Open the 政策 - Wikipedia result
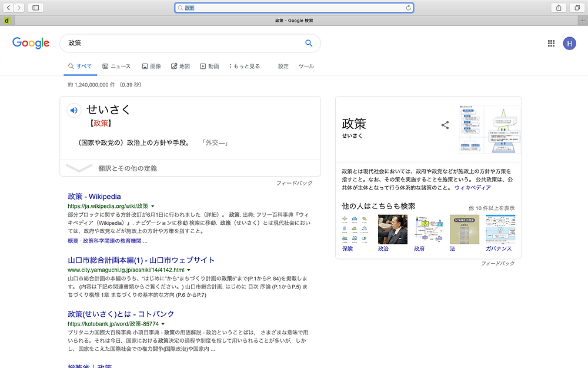 coord(94,197)
